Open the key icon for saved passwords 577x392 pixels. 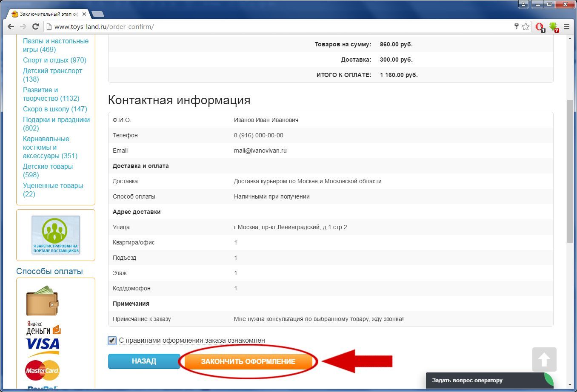pos(517,26)
